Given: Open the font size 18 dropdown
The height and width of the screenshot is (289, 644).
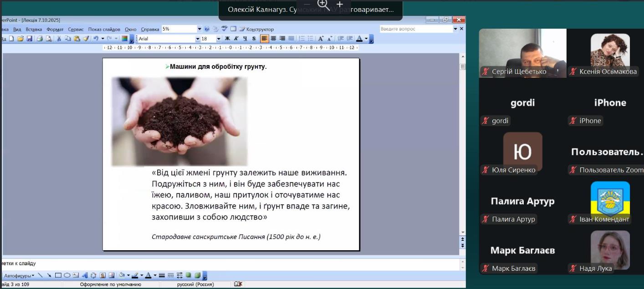Looking at the screenshot, I should coord(219,39).
